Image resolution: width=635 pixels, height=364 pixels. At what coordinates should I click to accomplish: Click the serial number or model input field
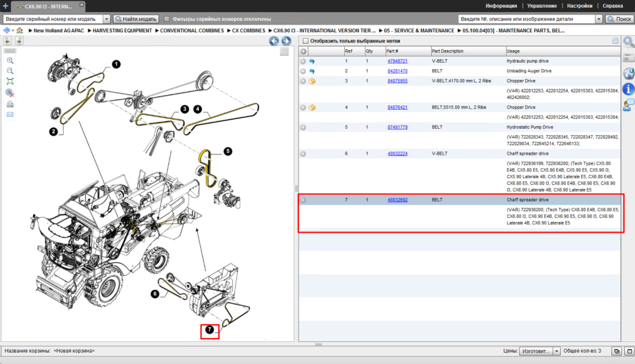pyautogui.click(x=53, y=19)
